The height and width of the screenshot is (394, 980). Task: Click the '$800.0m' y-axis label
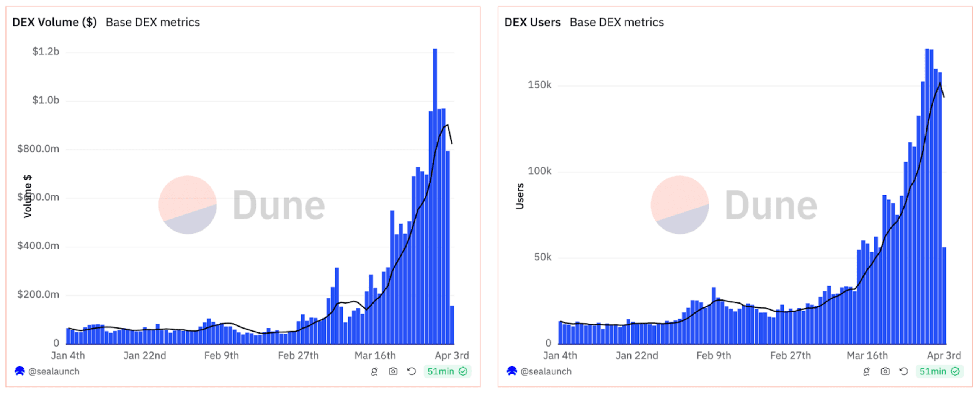38,149
